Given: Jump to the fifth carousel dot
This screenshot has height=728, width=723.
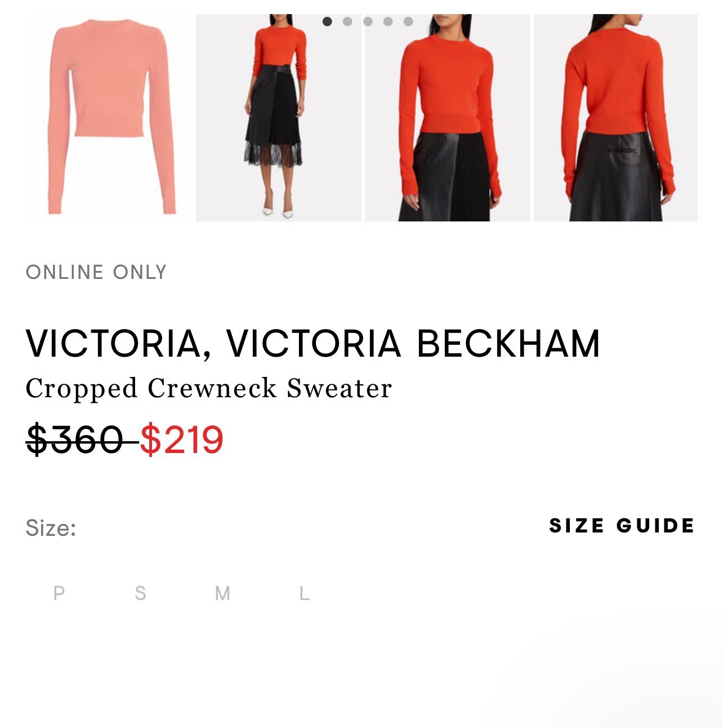Looking at the screenshot, I should click(408, 21).
